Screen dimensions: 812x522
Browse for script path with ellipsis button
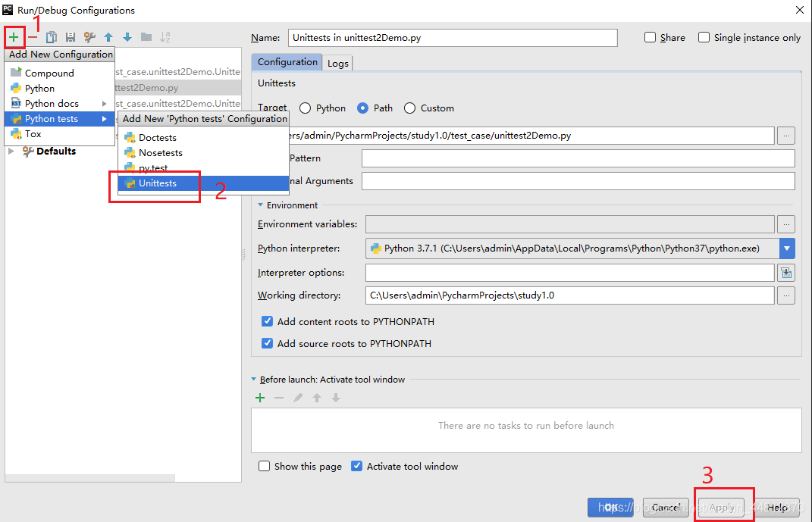coord(786,136)
